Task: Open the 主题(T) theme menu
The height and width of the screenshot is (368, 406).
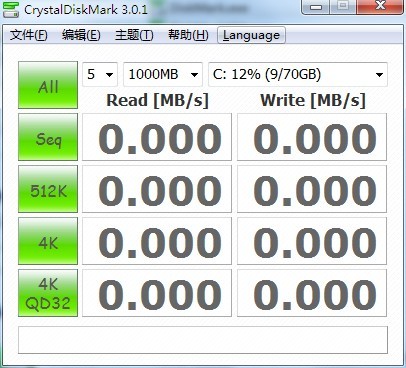Action: coord(134,35)
